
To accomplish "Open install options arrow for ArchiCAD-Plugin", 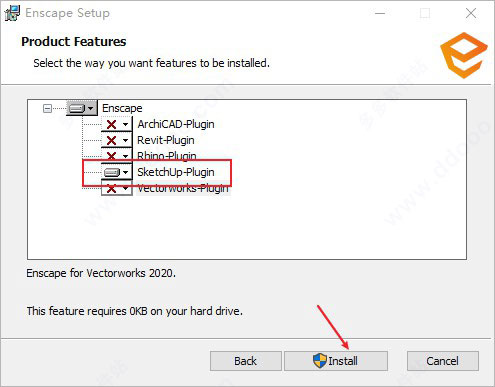I will [x=125, y=125].
